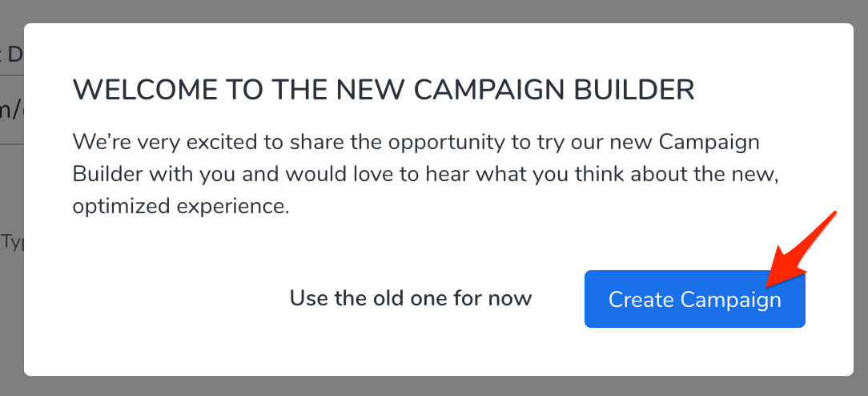Click the line starting 'We're very excited'
The height and width of the screenshot is (396, 868).
click(416, 143)
